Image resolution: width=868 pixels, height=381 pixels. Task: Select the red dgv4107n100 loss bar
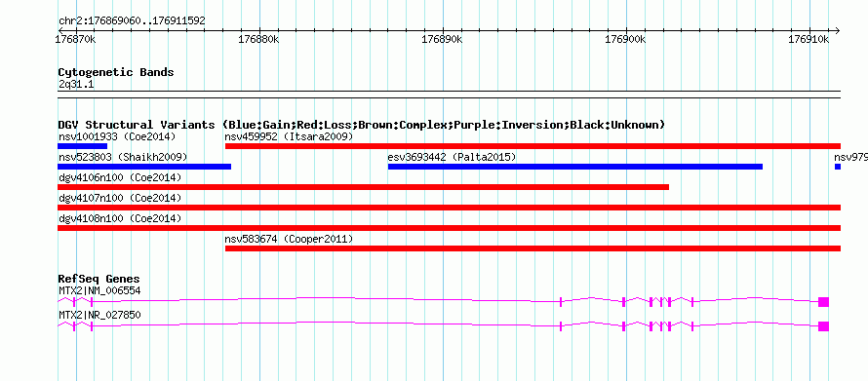click(x=449, y=208)
